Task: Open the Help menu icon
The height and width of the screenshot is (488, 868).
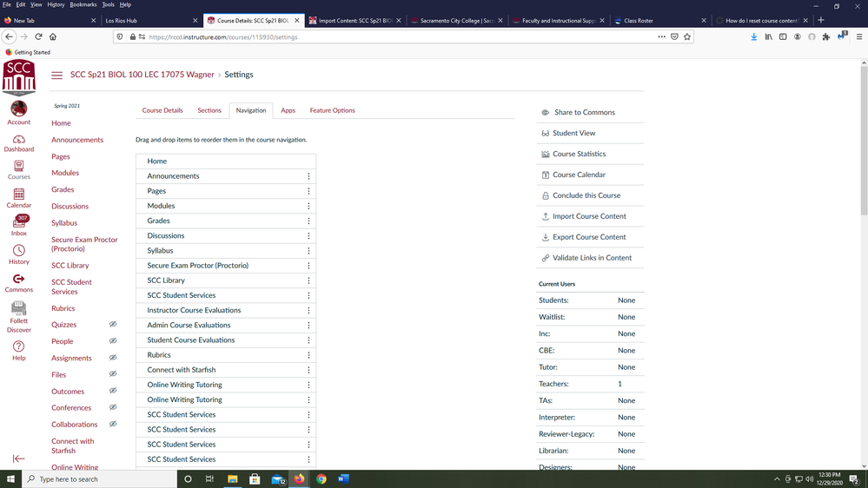Action: pos(19,351)
